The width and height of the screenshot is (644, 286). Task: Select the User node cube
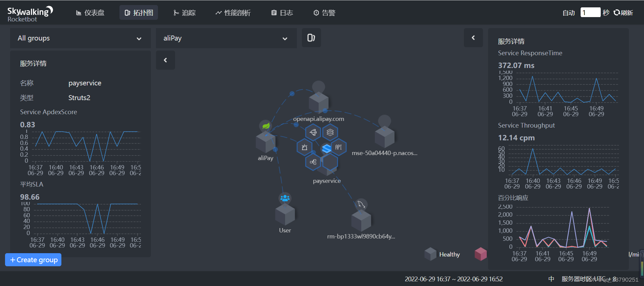[285, 214]
